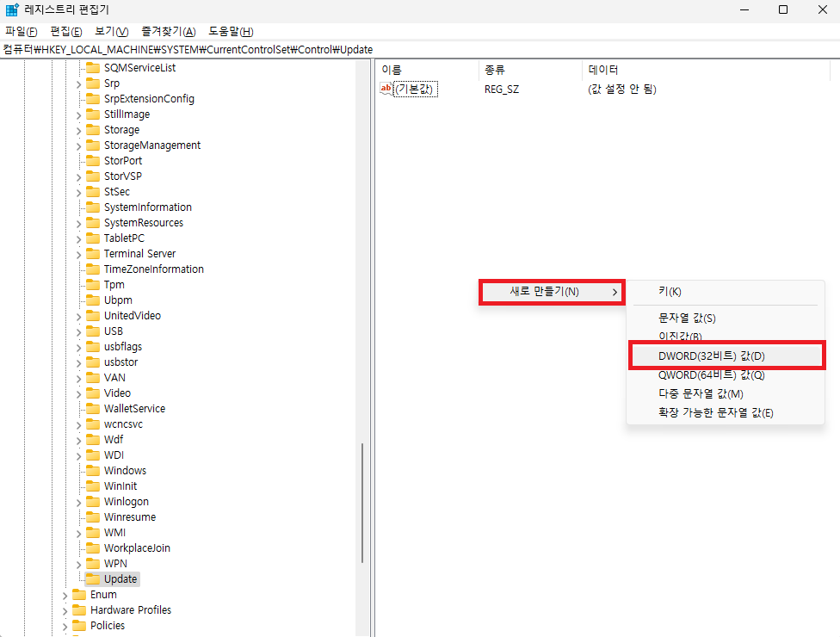Click the WinInit folder icon
The image size is (840, 637).
pos(93,485)
